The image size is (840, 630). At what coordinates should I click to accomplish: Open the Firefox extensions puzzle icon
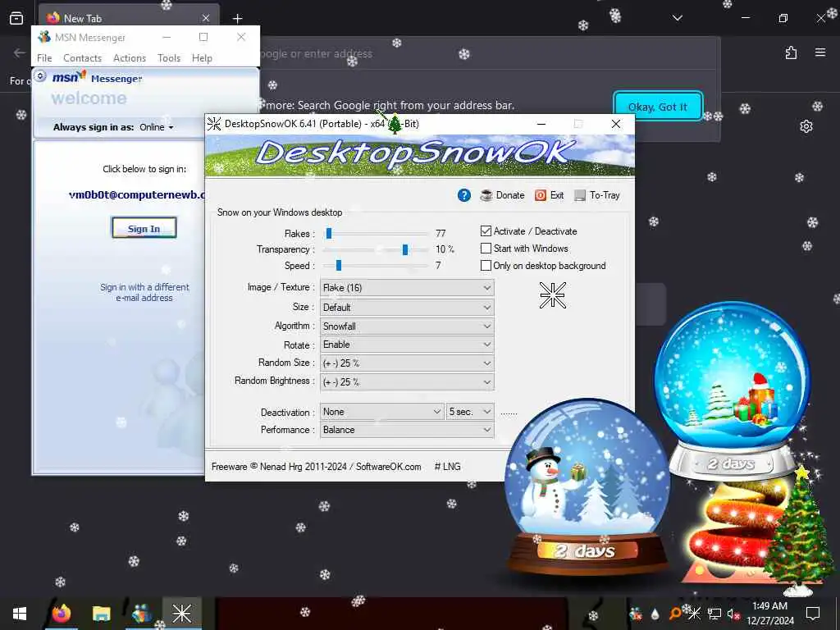point(792,52)
